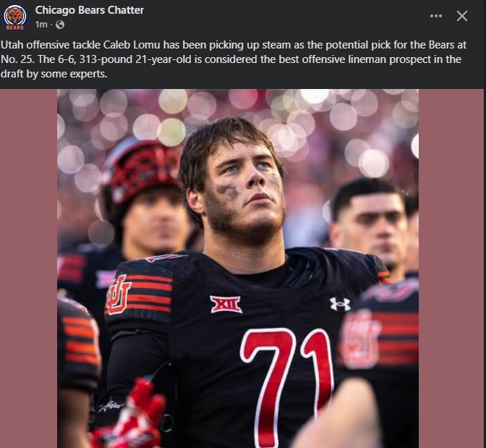This screenshot has height=448, width=486.
Task: Click the 1m post timestamp
Action: pyautogui.click(x=41, y=25)
